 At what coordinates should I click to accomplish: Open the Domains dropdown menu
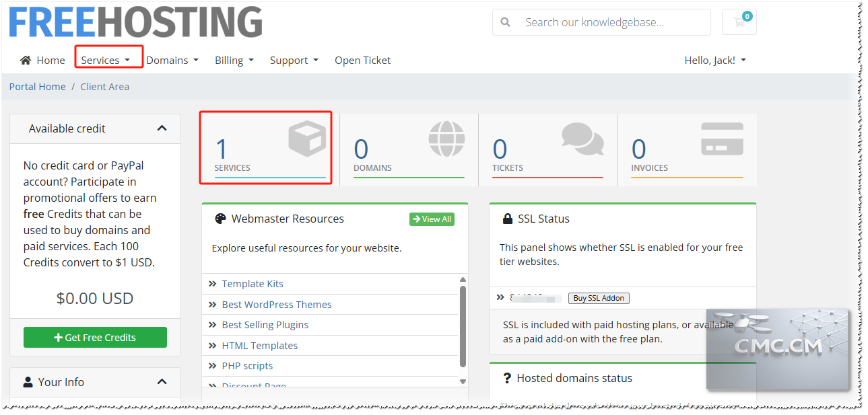(x=172, y=60)
